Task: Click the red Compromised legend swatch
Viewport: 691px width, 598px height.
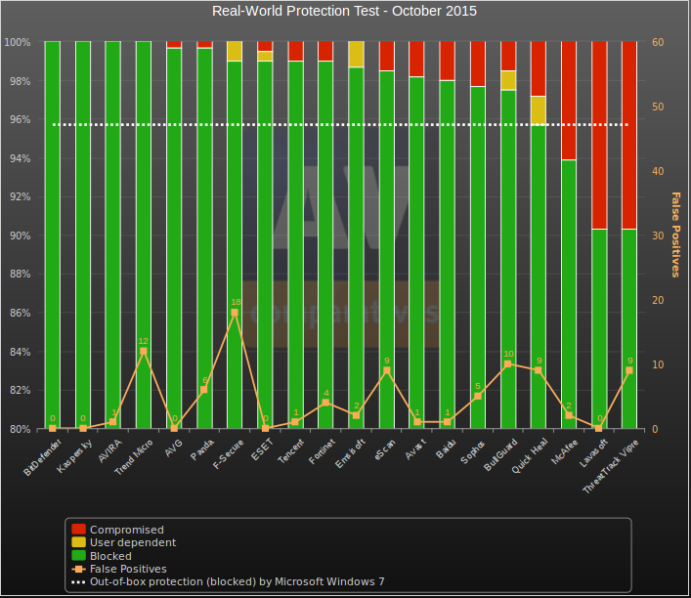Action: click(x=78, y=529)
